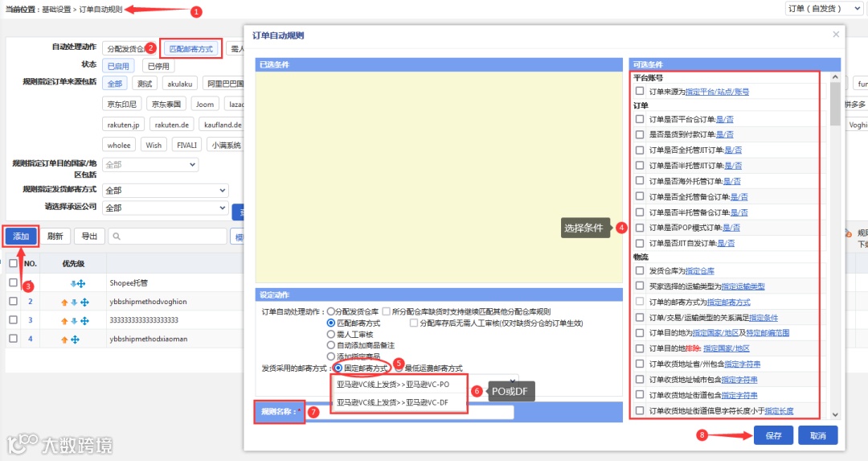Screen dimensions: 868x461
Task: Filter by 分配发货仓 action tag
Action: coord(126,49)
